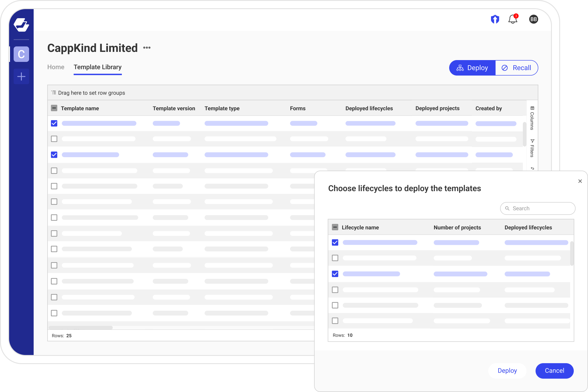The image size is (588, 392).
Task: Switch to the Template Library tab
Action: (98, 67)
